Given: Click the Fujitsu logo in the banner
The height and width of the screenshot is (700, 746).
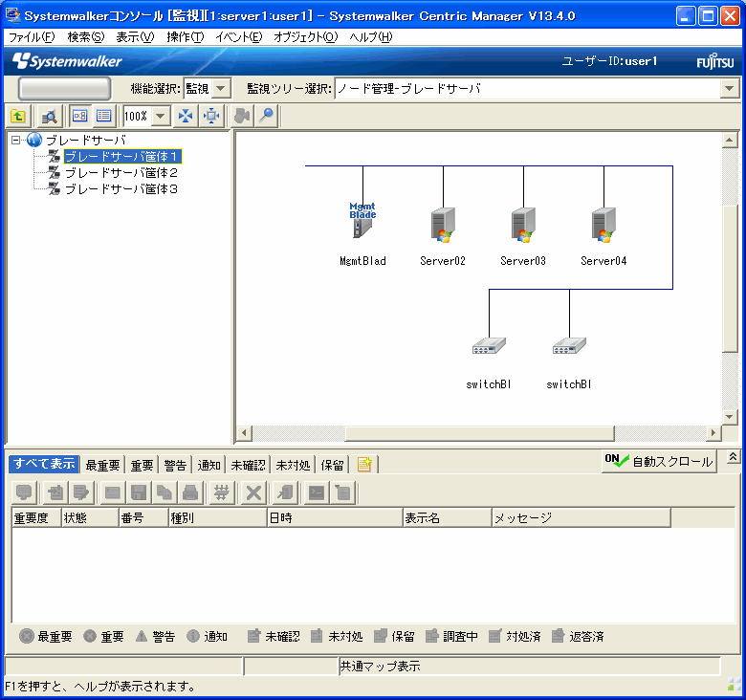Looking at the screenshot, I should (715, 62).
